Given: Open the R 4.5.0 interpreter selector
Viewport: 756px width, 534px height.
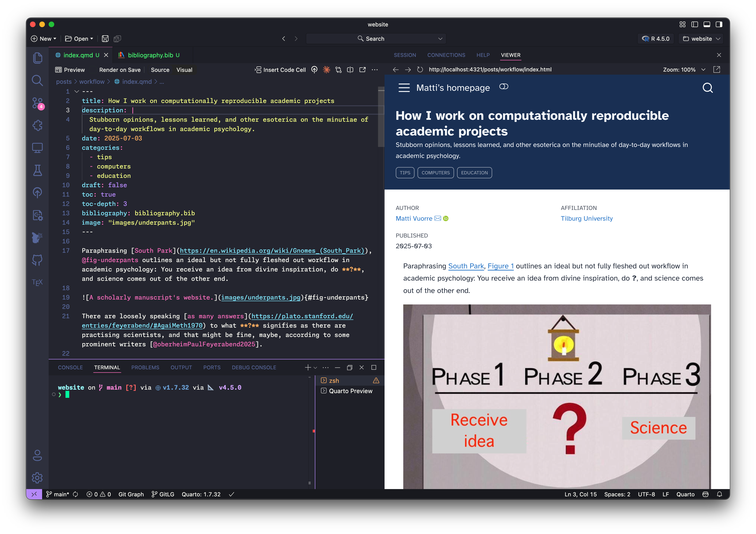Looking at the screenshot, I should 656,39.
